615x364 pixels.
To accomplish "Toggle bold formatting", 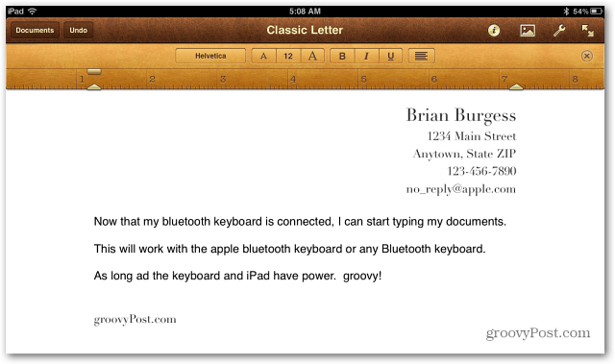I will pyautogui.click(x=342, y=56).
